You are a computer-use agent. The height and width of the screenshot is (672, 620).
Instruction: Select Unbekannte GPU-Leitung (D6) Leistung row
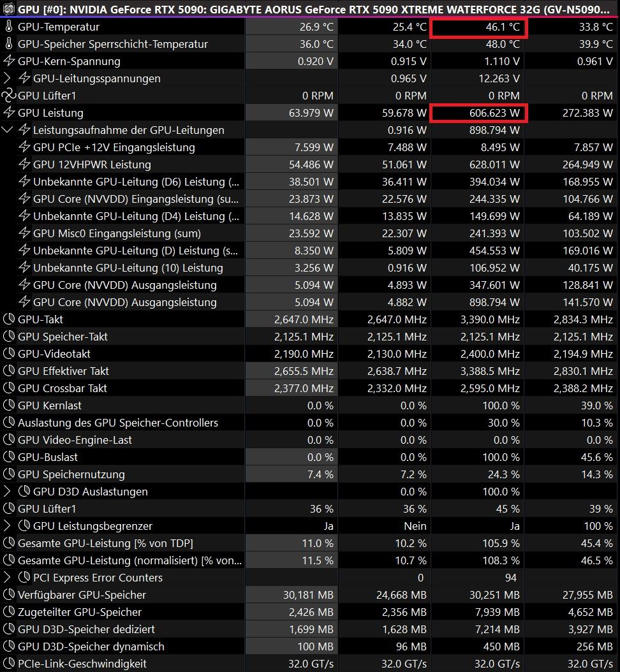(x=310, y=181)
